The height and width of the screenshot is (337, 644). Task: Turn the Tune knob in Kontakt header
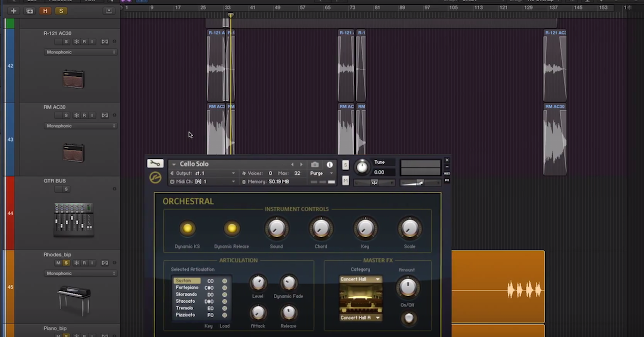(x=362, y=167)
